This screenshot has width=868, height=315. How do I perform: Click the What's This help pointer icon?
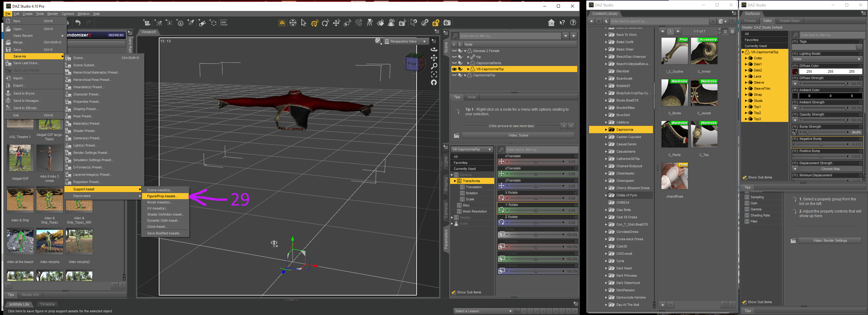click(x=562, y=22)
